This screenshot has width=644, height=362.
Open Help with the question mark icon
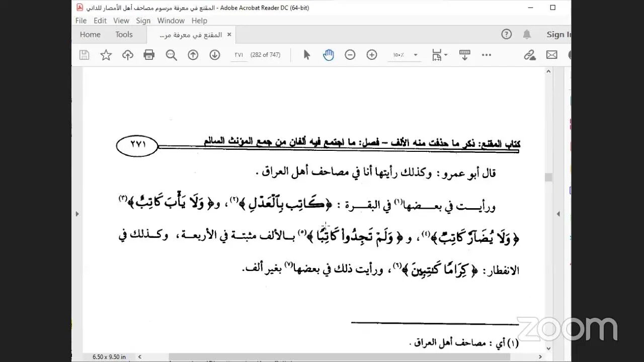point(507,34)
